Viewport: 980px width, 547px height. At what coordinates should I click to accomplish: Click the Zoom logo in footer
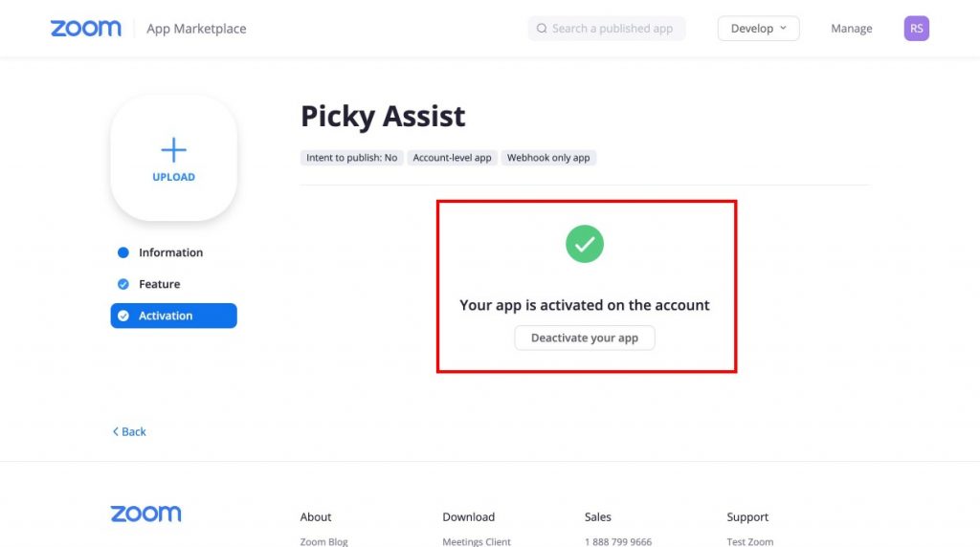145,514
